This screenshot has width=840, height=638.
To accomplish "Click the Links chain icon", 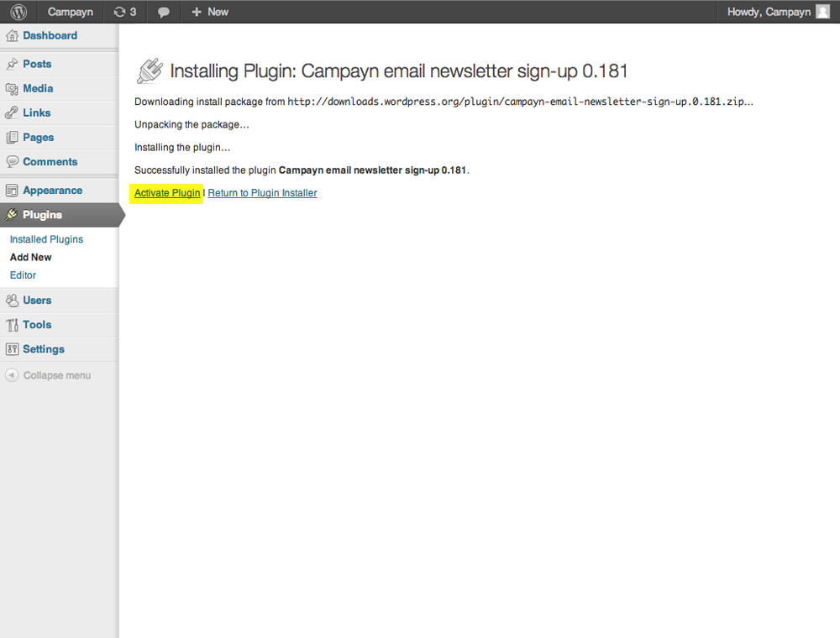I will click(12, 113).
